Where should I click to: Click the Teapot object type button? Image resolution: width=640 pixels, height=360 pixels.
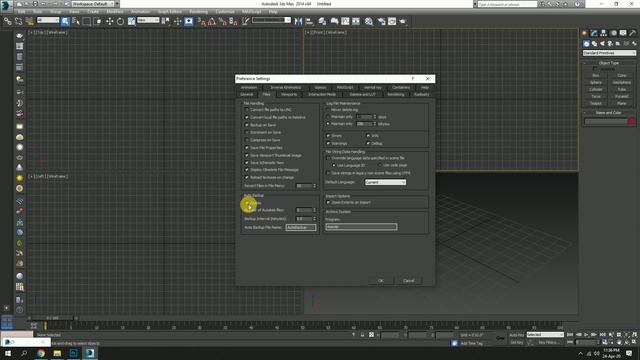596,104
